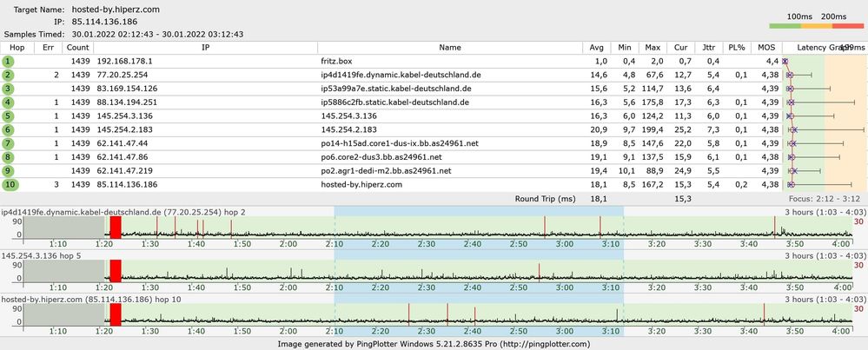Viewport: 868px width, 350px height.
Task: Select hop 2 green circle icon
Action: pos(8,75)
